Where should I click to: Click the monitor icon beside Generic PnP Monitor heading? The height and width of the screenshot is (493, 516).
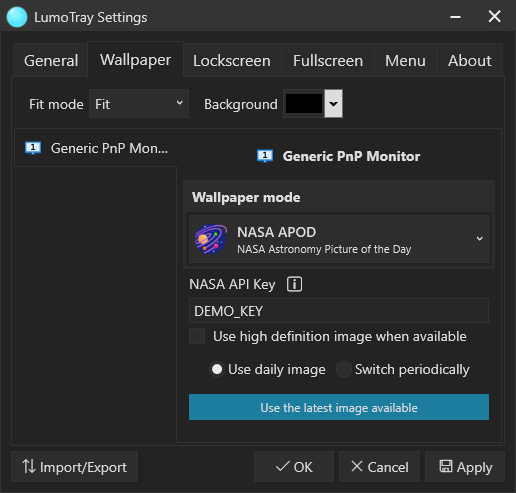[265, 156]
